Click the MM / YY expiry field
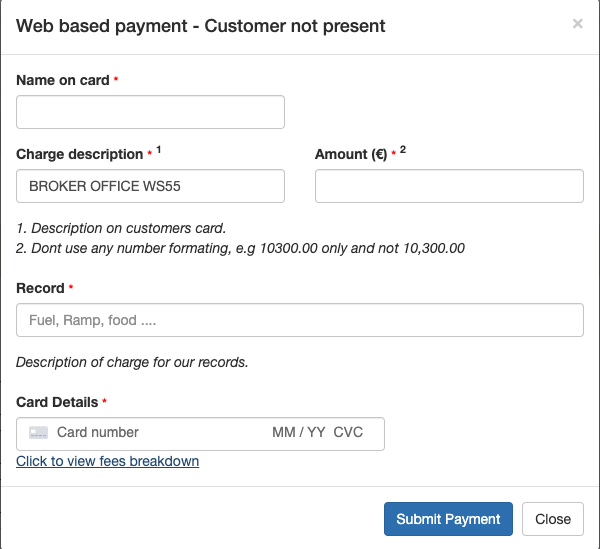 (298, 433)
